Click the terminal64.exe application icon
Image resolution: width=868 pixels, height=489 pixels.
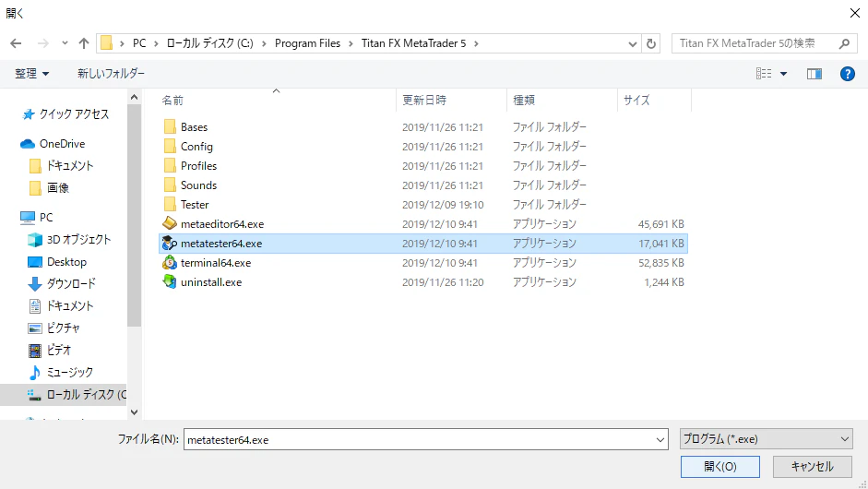click(x=170, y=263)
